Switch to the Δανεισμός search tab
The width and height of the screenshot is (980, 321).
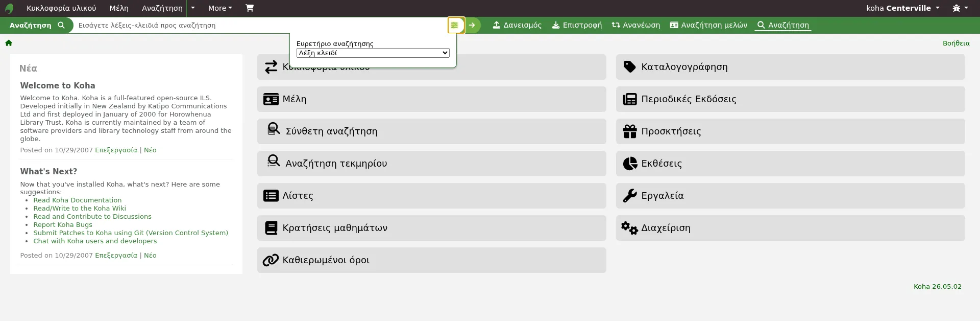[x=517, y=25]
